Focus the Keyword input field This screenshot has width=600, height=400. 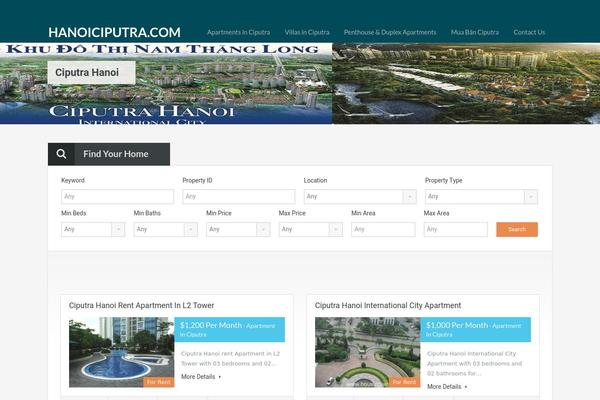point(117,196)
